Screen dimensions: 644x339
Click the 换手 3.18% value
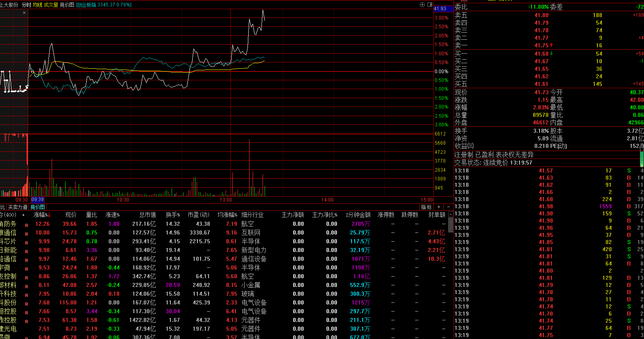[541, 131]
